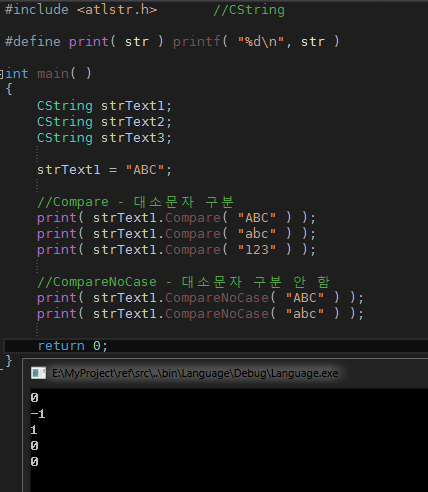The height and width of the screenshot is (492, 428).
Task: Click the strText1 = "ABC" assignment line
Action: tap(104, 170)
